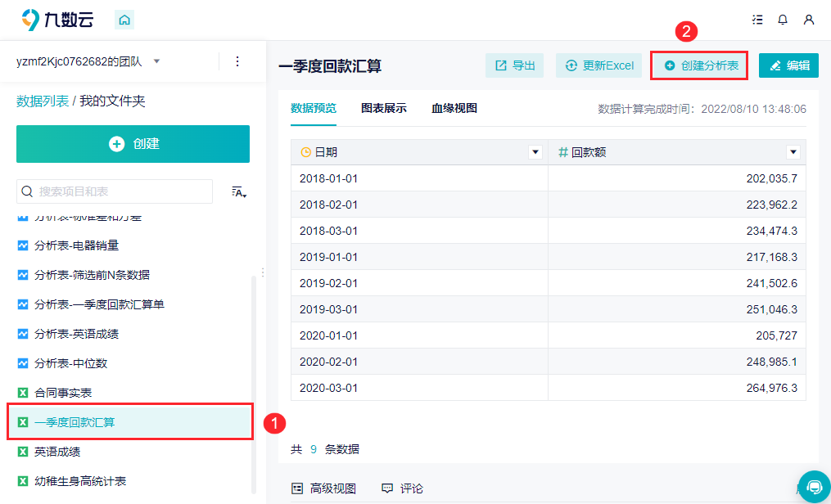Open the 幼稚生身高统计表 table
Viewport: 831px width, 504px height.
80,481
